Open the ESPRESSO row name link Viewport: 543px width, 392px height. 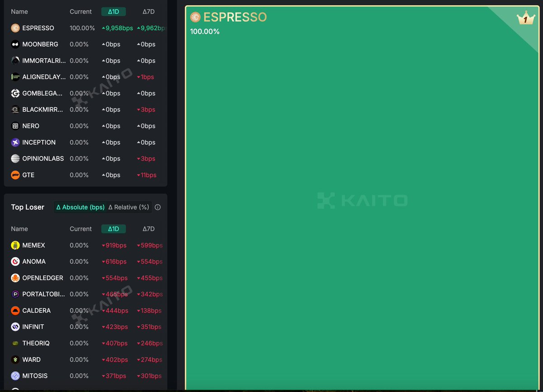[x=38, y=28]
